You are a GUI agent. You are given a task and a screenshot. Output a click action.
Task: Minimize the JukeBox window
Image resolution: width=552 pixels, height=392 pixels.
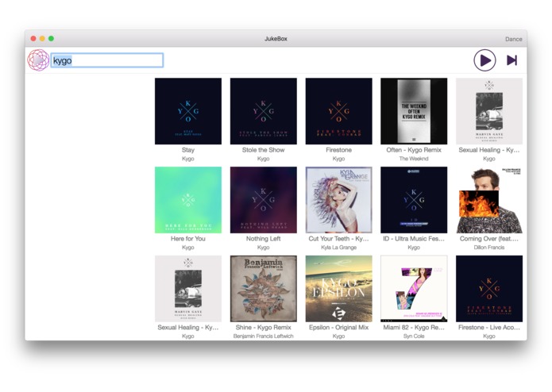(x=42, y=39)
